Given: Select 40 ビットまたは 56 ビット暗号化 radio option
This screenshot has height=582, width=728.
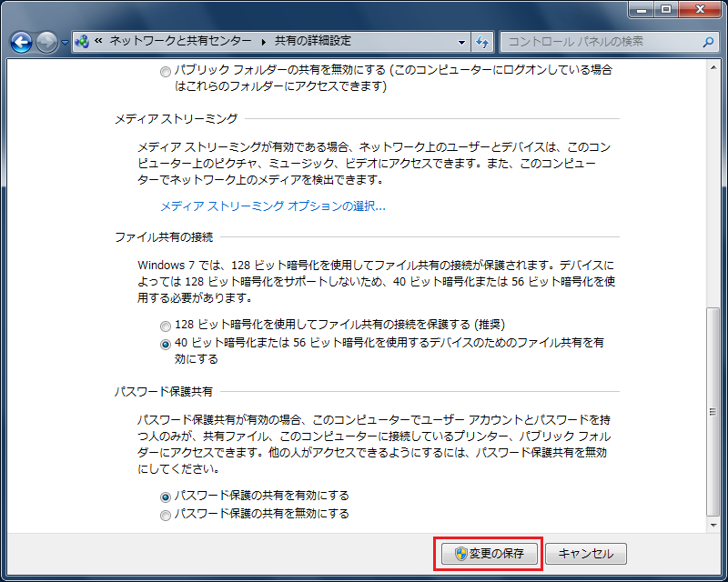Looking at the screenshot, I should pos(165,344).
